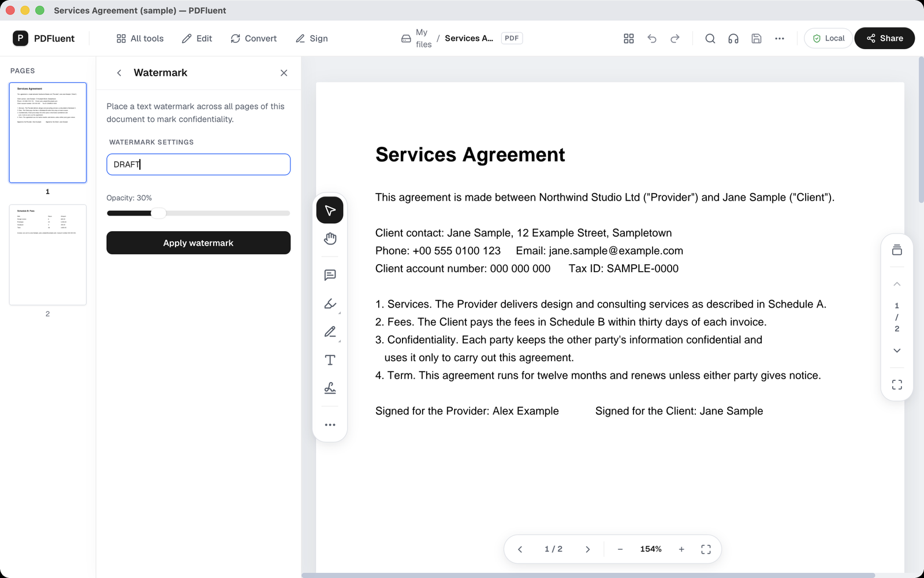
Task: Click the fit-to-screen icon in bottom bar
Action: 706,549
